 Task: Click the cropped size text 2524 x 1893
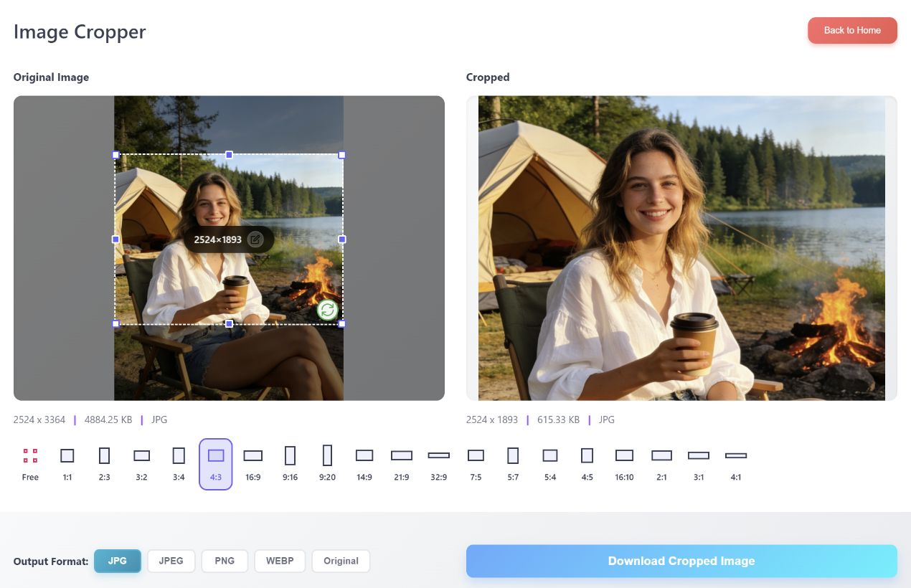click(492, 419)
